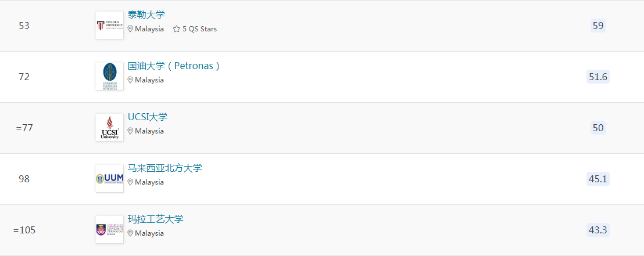The height and width of the screenshot is (256, 644).
Task: Select the UCSI University logo image
Action: [110, 128]
